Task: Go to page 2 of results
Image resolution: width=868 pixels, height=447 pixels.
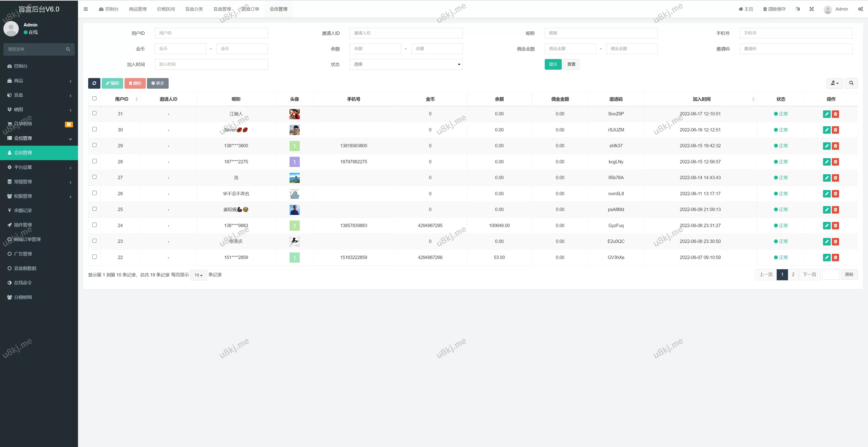Action: coord(793,274)
